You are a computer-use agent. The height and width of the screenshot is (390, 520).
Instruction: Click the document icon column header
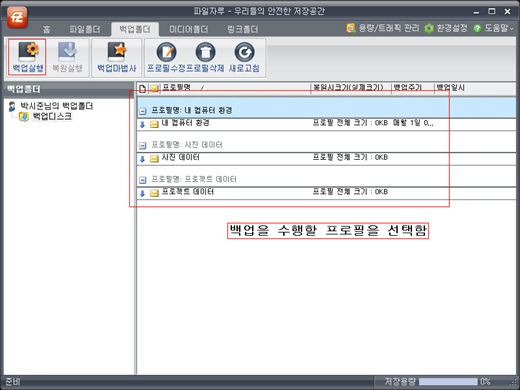point(143,88)
